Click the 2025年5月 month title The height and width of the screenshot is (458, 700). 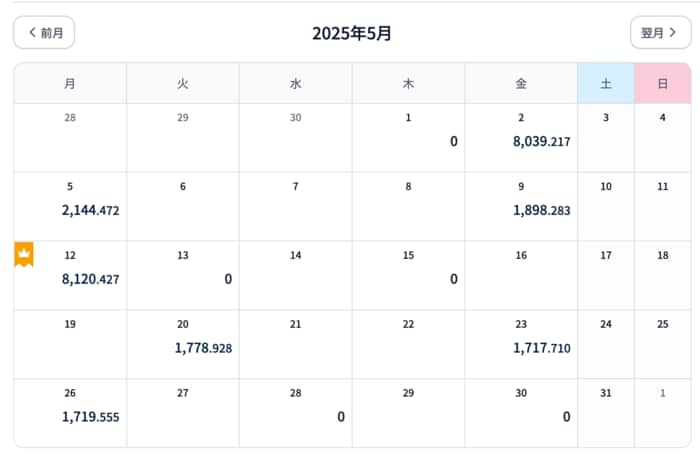tap(352, 33)
